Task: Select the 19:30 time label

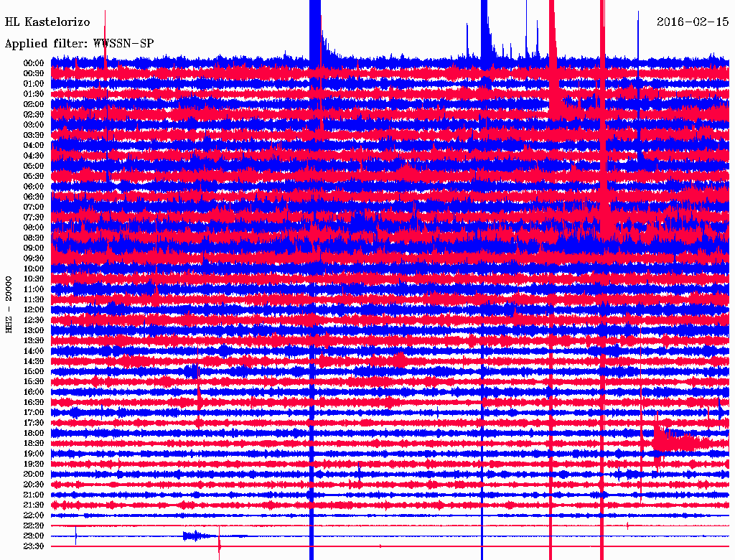Action: coord(34,465)
